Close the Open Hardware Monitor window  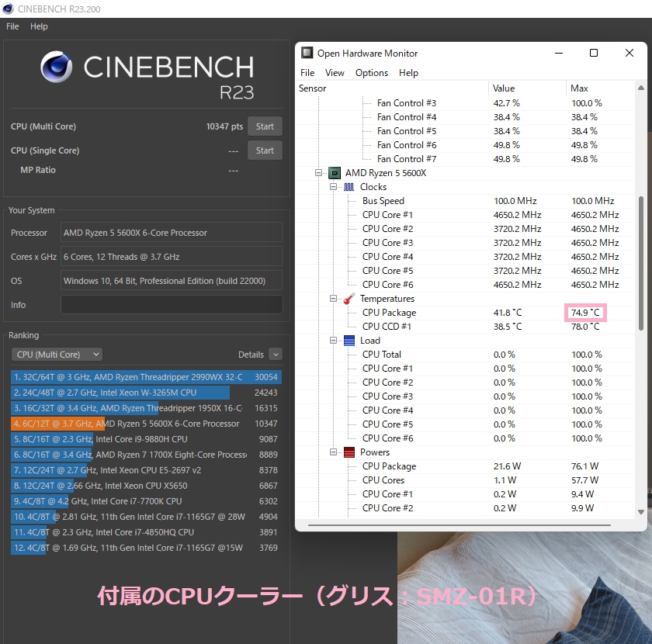pyautogui.click(x=629, y=53)
